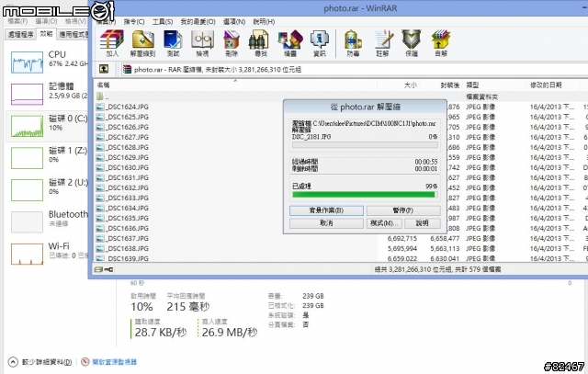
Task: Select the '..' parent folder row
Action: tap(341, 96)
